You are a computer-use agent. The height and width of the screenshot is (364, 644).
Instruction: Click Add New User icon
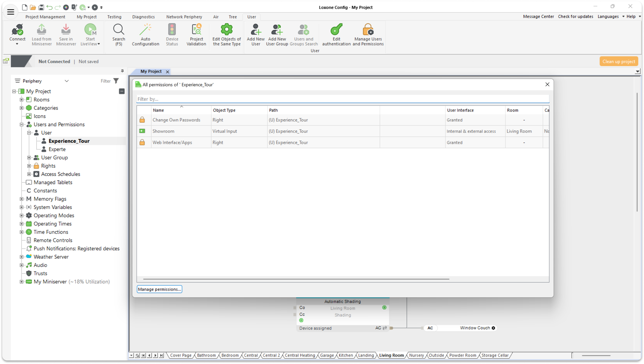256,30
